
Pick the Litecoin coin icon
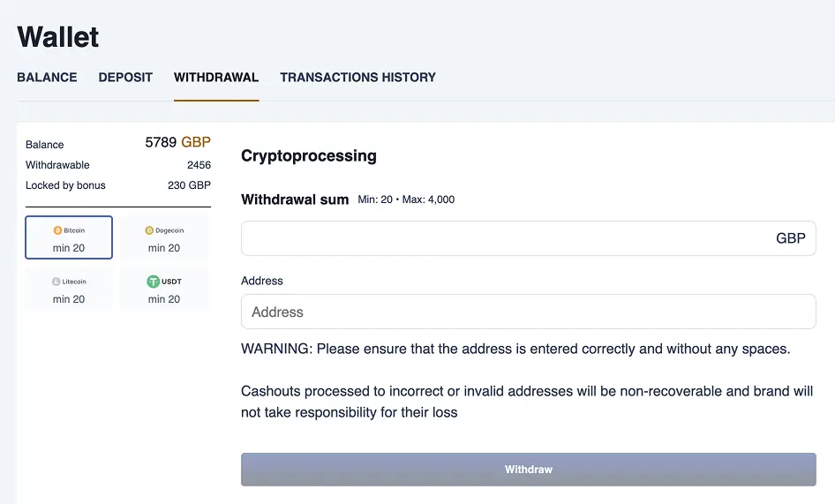point(56,282)
